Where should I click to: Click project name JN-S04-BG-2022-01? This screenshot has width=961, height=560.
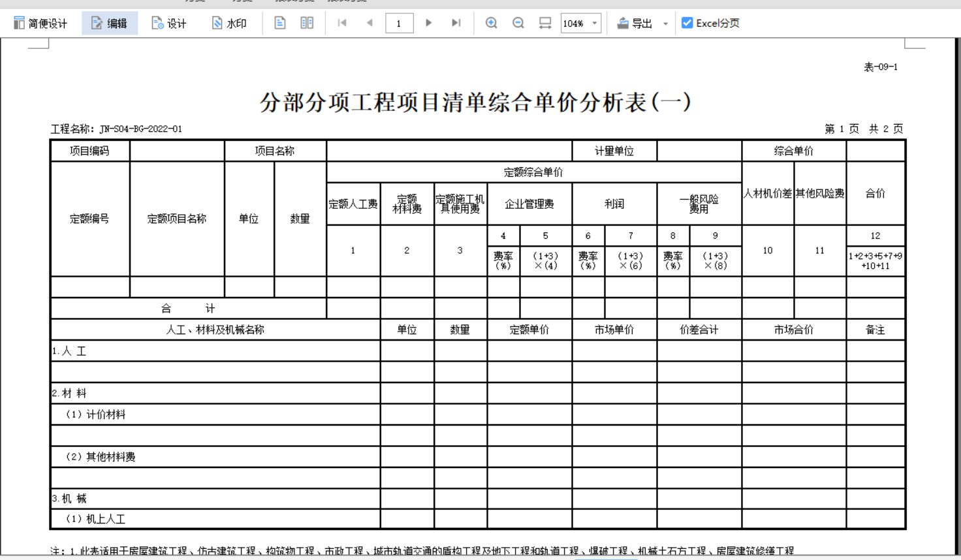coord(141,129)
